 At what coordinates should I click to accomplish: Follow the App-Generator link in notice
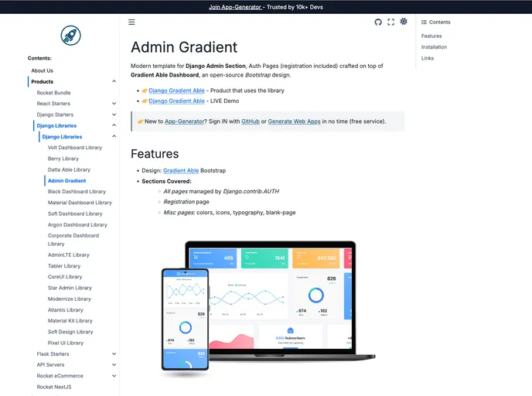(x=185, y=121)
